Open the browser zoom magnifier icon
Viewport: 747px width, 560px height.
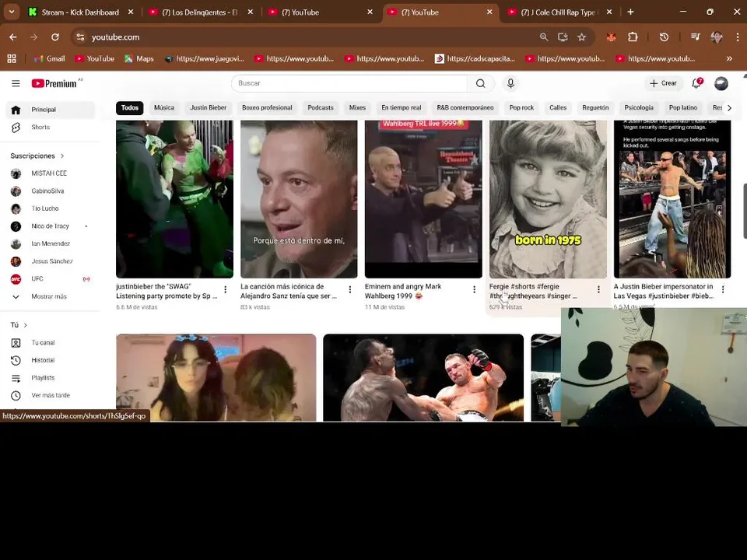pos(544,37)
